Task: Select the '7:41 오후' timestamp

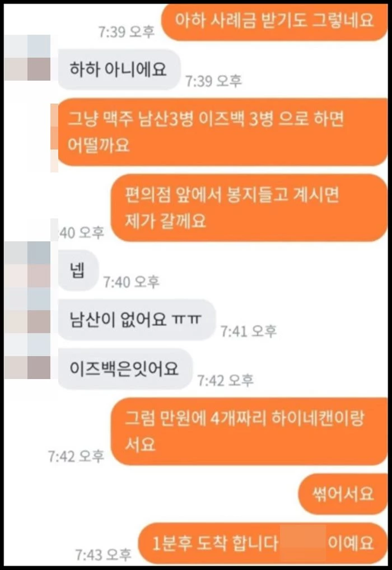Action: (249, 331)
